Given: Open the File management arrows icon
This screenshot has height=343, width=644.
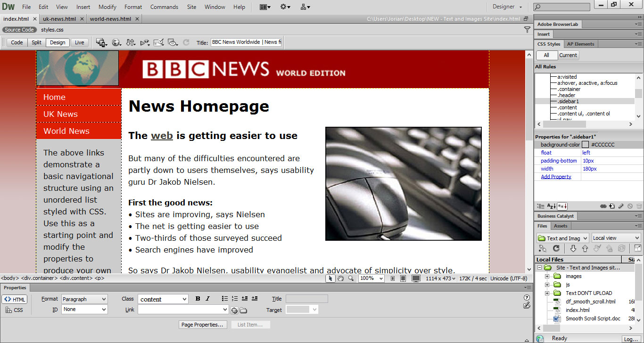Looking at the screenshot, I should pos(131,42).
